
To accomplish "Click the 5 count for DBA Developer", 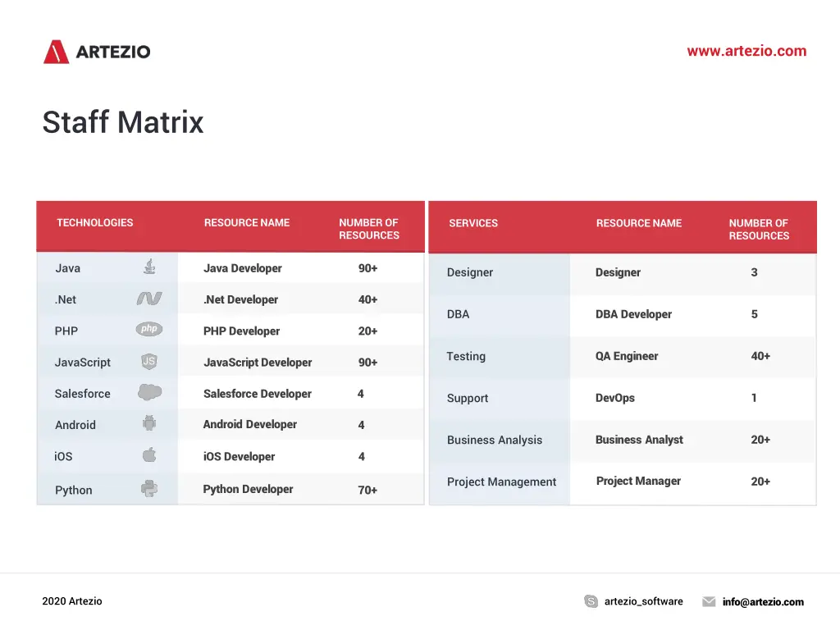I will pyautogui.click(x=755, y=314).
